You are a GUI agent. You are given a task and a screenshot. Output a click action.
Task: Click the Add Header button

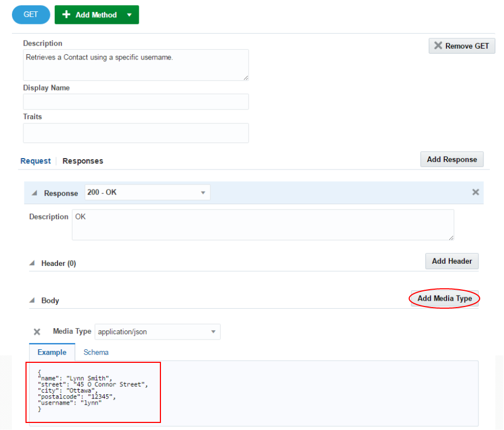click(451, 261)
